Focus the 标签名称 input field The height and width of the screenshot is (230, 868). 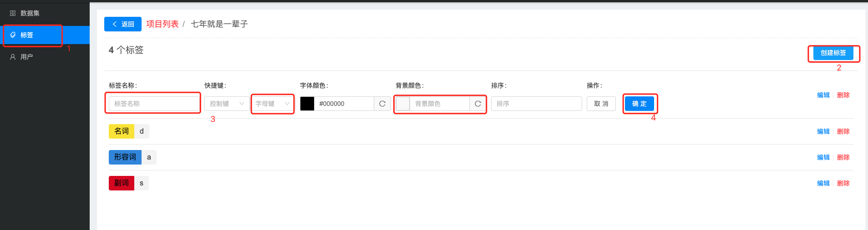(154, 104)
